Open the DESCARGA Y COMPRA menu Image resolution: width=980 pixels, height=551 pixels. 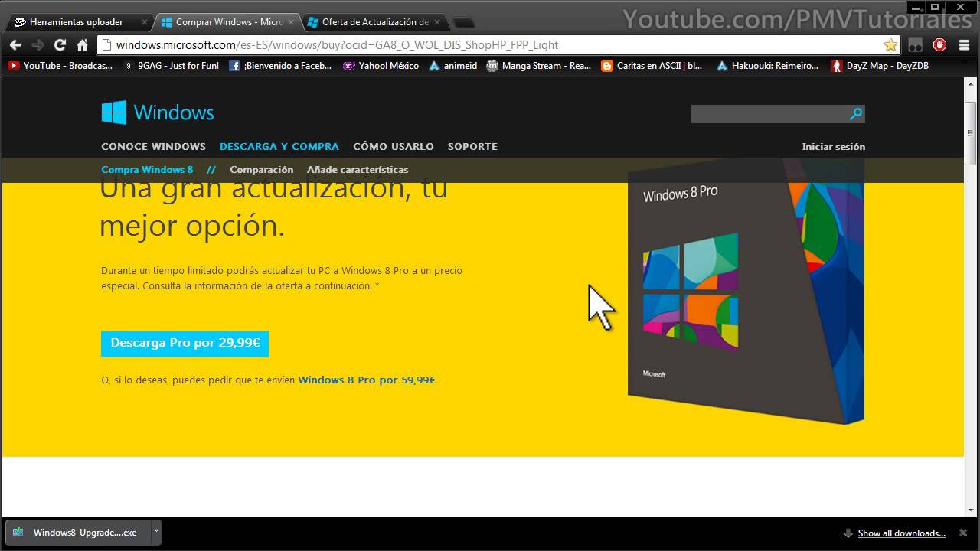[x=279, y=146]
